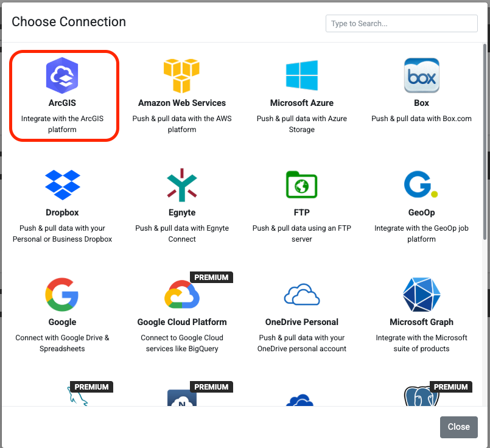Click the Egnyte title label
490x448 pixels.
pyautogui.click(x=182, y=212)
